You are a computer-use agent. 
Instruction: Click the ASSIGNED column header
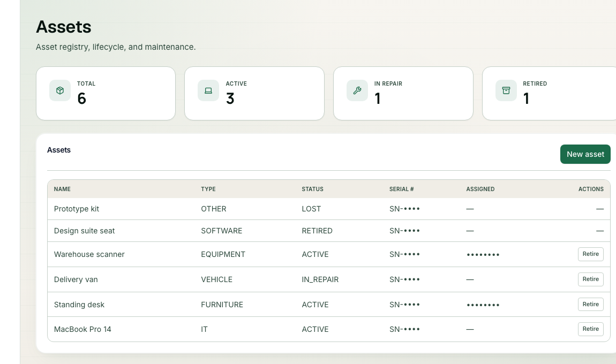pyautogui.click(x=480, y=189)
